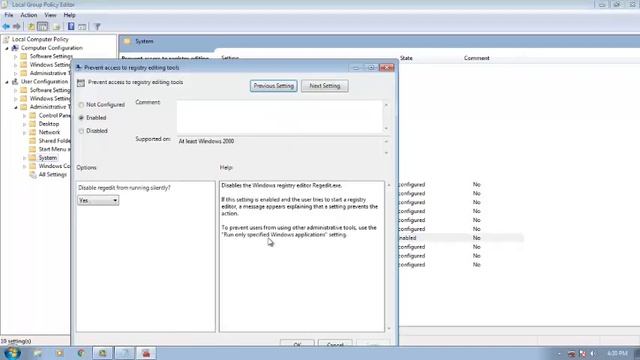Click the red toolbox taskbar icon
The image size is (640, 360).
[x=146, y=353]
